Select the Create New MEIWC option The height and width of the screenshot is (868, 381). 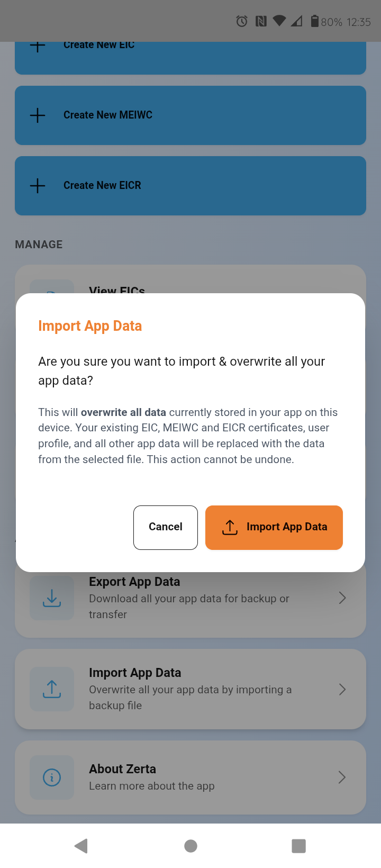pyautogui.click(x=190, y=115)
